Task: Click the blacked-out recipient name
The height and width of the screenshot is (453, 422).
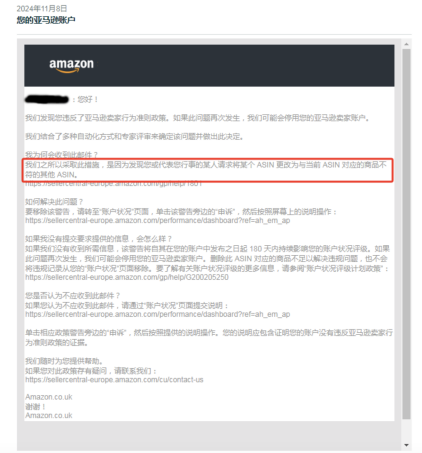Action: click(x=47, y=99)
